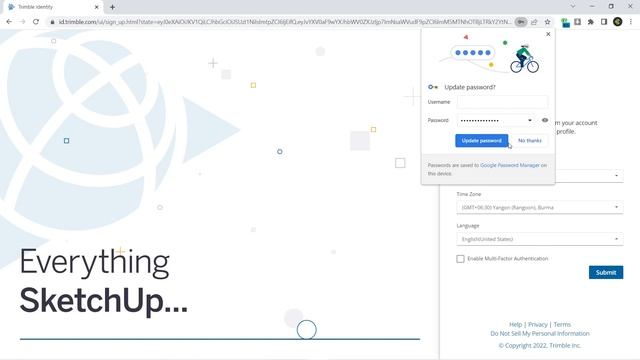640x360 pixels.
Task: Open the Language dropdown
Action: [x=540, y=239]
